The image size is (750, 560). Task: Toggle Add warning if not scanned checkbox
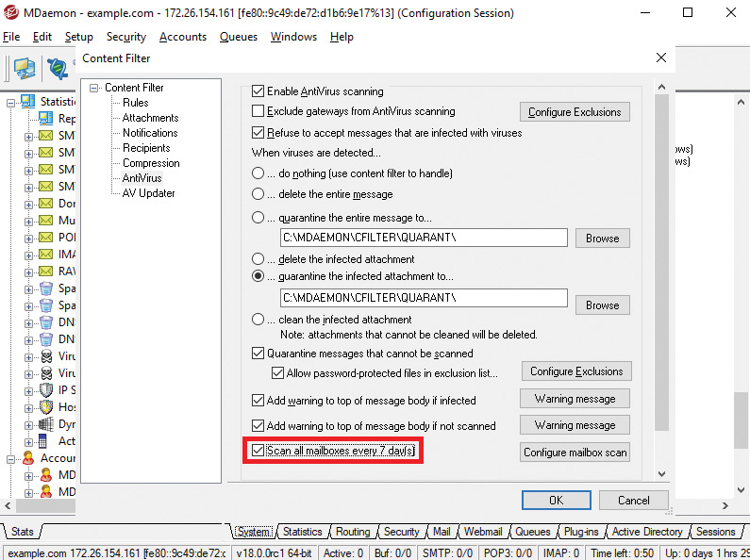[x=258, y=425]
